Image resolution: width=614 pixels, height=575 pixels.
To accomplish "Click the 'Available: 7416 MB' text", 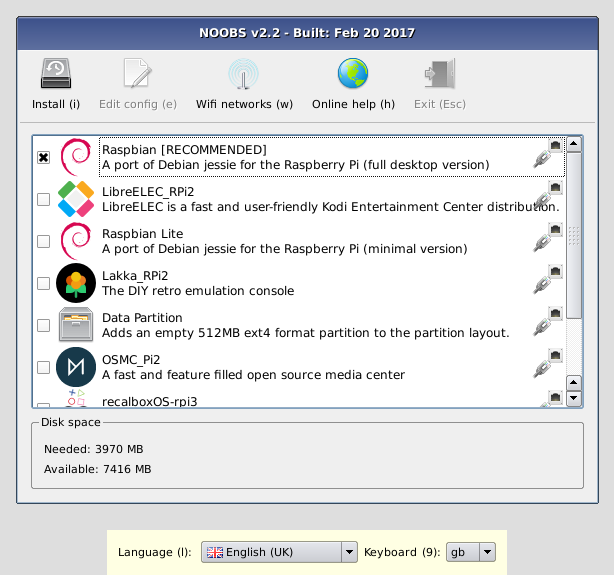I will coord(98,469).
